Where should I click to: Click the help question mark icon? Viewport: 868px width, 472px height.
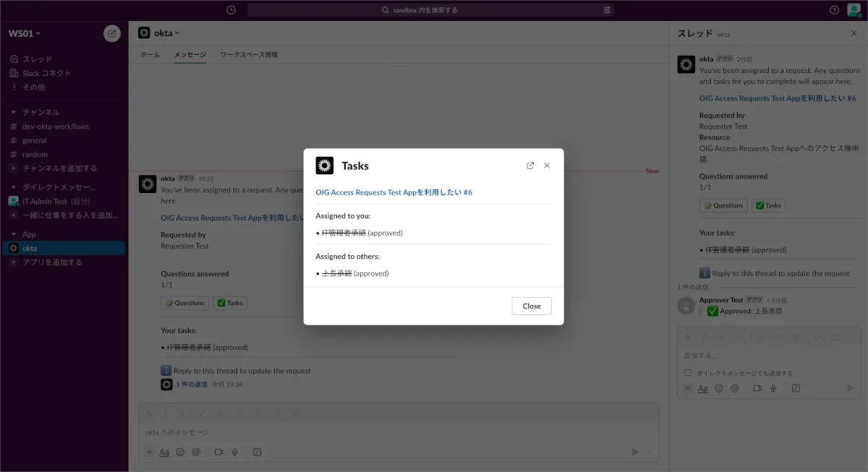[x=834, y=10]
